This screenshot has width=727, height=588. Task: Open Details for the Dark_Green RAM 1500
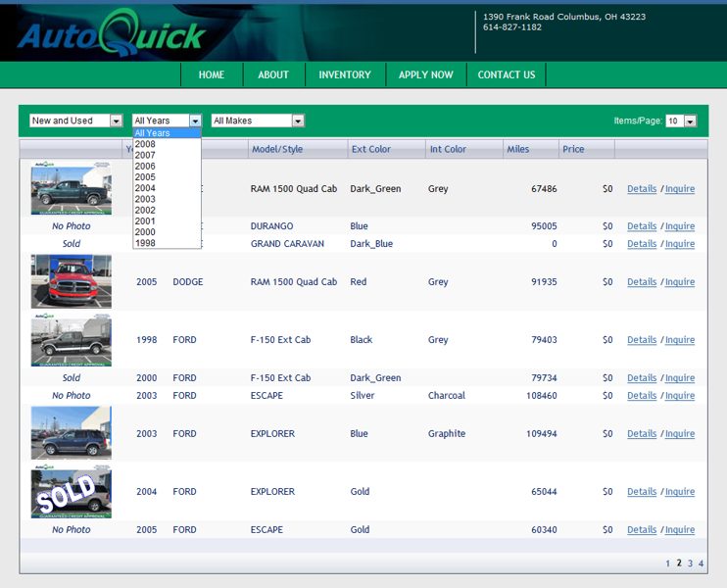pos(642,189)
